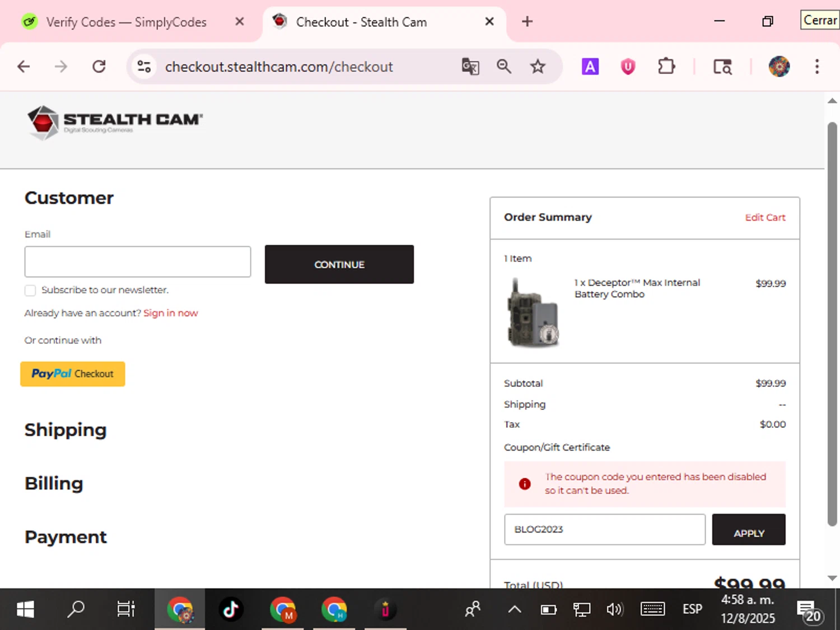Screen dimensions: 840x630
Task: Open site information icon in address bar
Action: point(144,67)
